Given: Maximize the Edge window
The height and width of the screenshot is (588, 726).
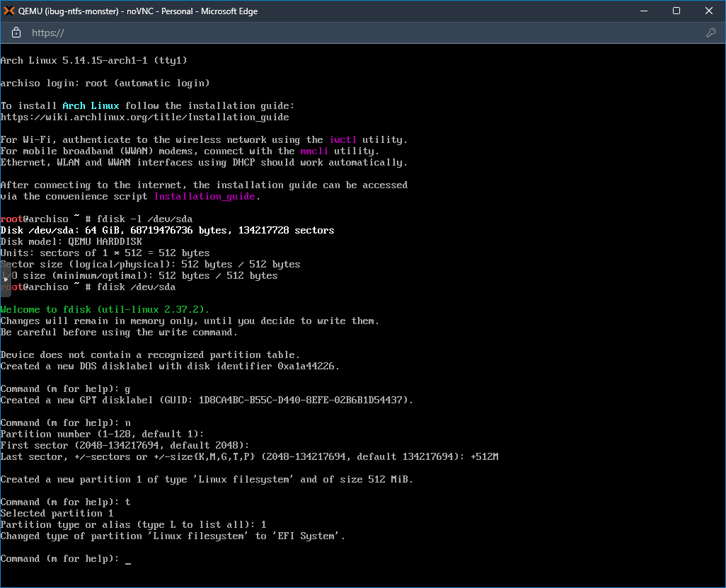Looking at the screenshot, I should [x=676, y=11].
